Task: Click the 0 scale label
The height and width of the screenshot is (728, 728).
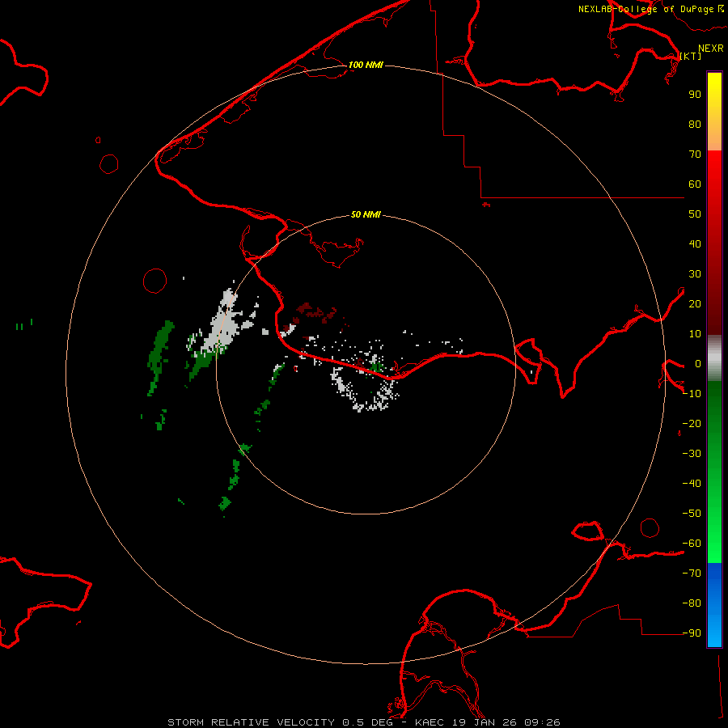Action: click(x=698, y=364)
